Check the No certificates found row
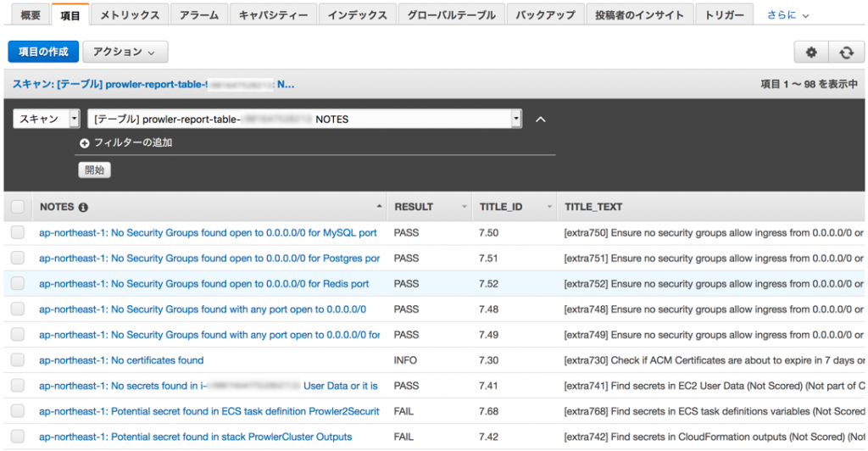This screenshot has width=868, height=451. click(18, 359)
